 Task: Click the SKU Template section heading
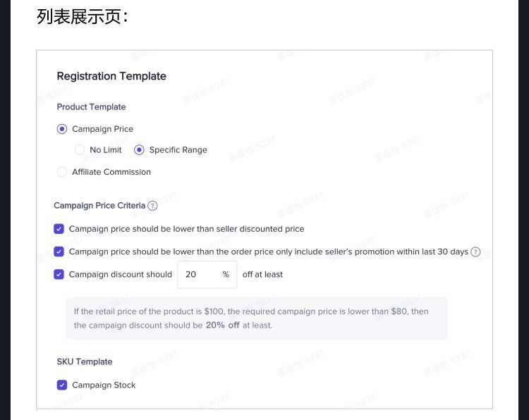tap(85, 362)
